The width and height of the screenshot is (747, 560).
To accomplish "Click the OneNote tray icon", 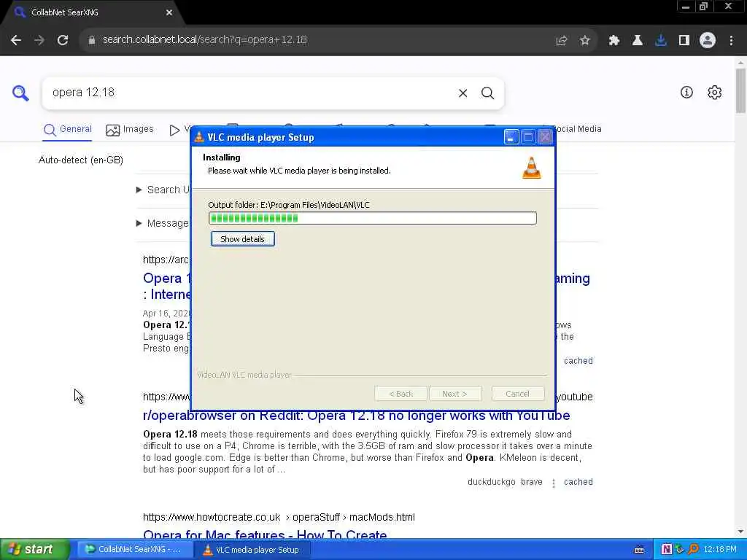I will pos(667,549).
